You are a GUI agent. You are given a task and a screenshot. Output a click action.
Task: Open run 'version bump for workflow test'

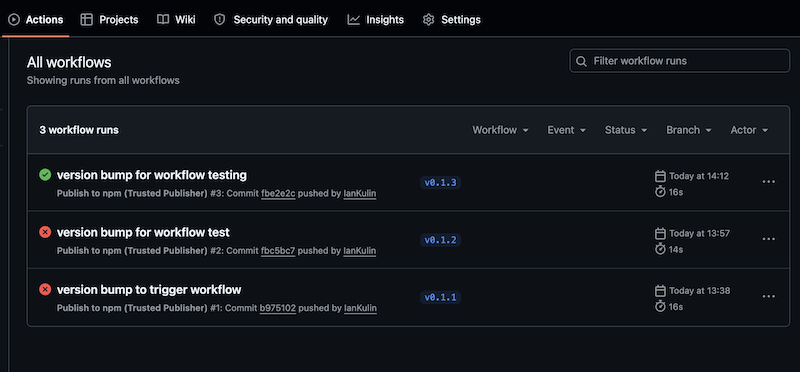tap(143, 232)
